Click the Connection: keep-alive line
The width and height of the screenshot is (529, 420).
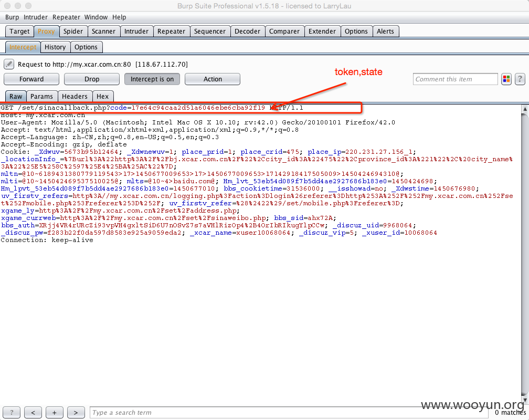[47, 240]
